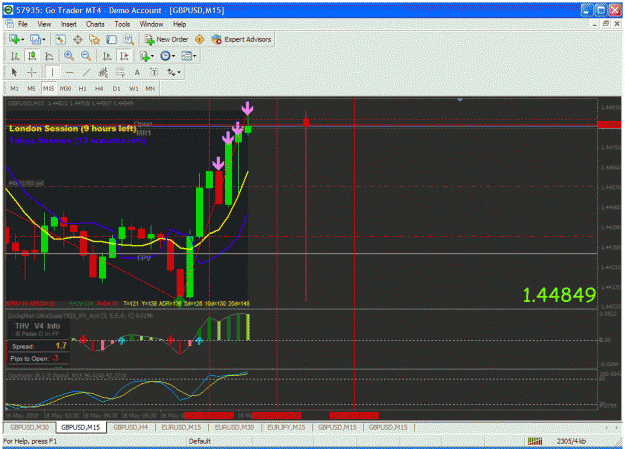Toggle the Expert Advisors button
Image resolution: width=625 pixels, height=449 pixels.
pos(242,39)
